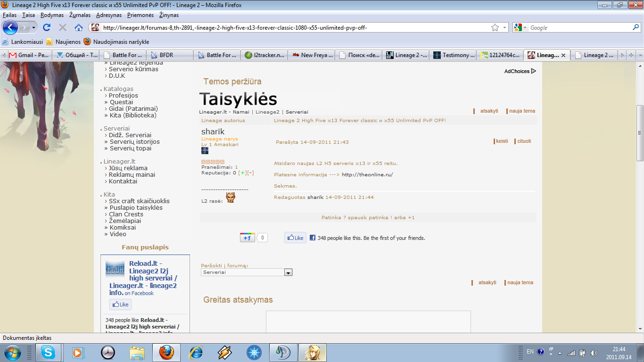
Task: Open Internet Explorer from the taskbar
Action: 196,352
